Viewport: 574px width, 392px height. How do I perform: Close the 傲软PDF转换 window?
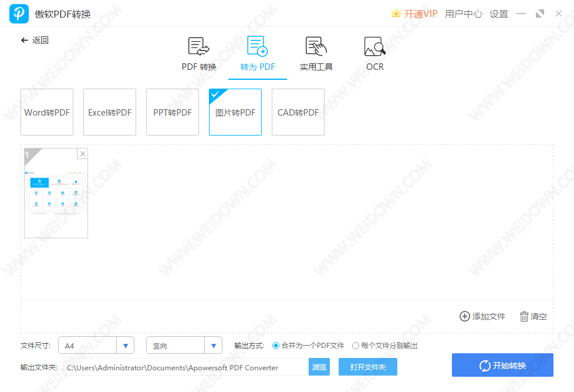pos(559,14)
